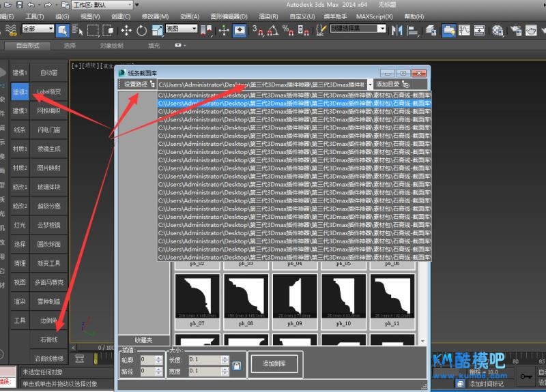The width and height of the screenshot is (546, 392).
Task: Open the Curve Editor icon
Action: point(465,30)
